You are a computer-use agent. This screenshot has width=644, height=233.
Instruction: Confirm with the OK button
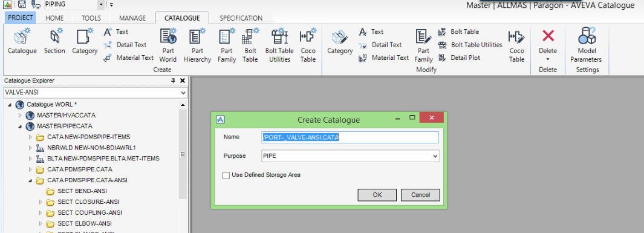tap(377, 195)
